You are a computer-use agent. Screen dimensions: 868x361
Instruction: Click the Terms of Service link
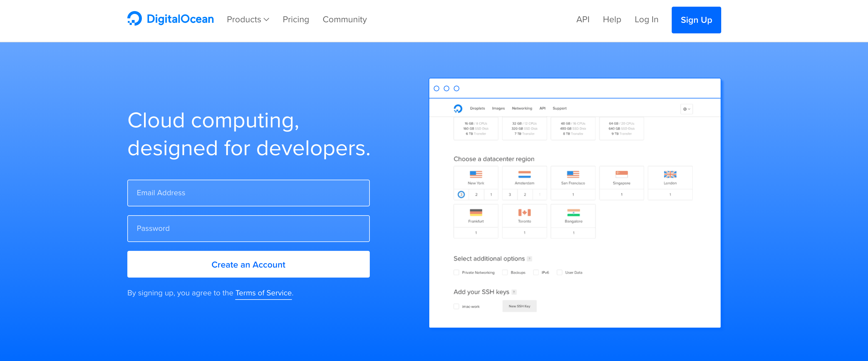tap(263, 293)
